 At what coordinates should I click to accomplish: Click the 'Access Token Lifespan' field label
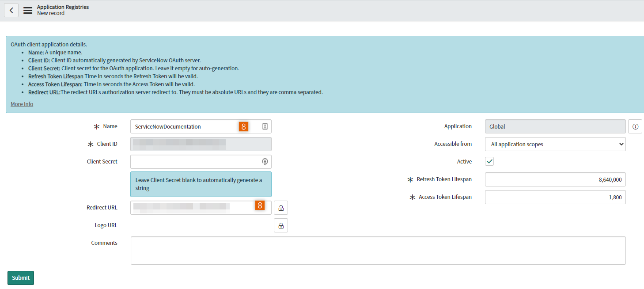[445, 197]
